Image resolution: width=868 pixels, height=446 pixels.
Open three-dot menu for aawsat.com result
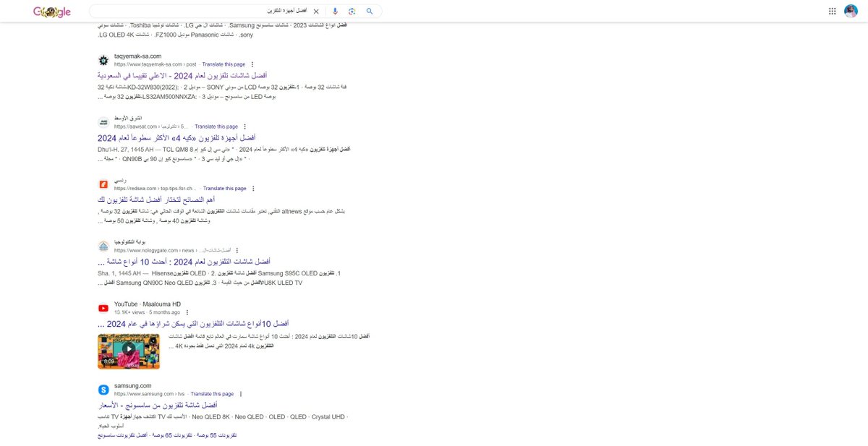coord(244,126)
